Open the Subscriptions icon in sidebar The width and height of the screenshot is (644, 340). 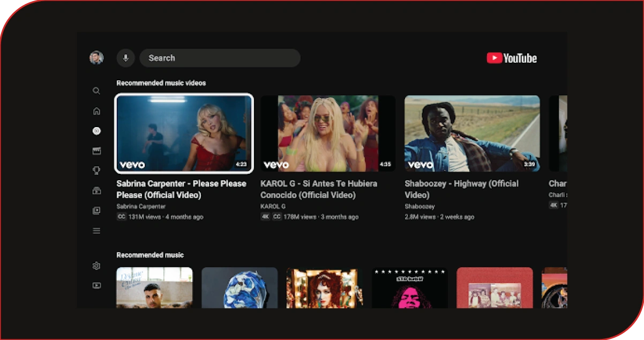point(96,190)
